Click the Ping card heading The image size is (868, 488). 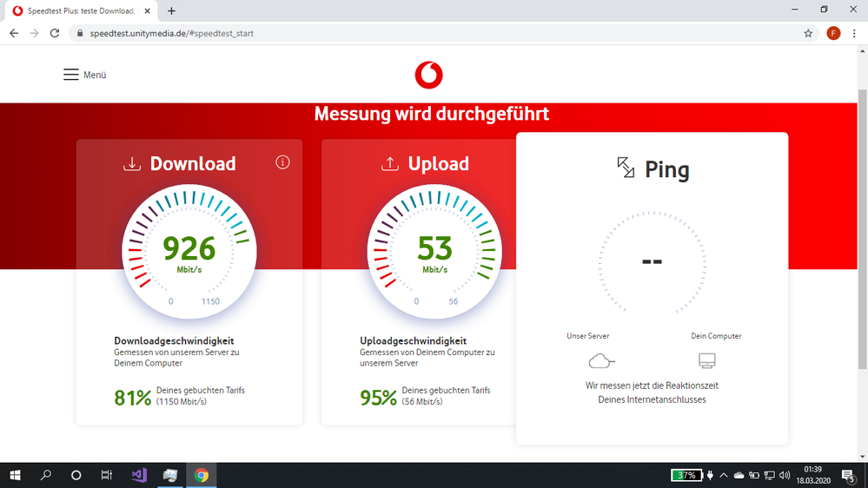tap(667, 169)
